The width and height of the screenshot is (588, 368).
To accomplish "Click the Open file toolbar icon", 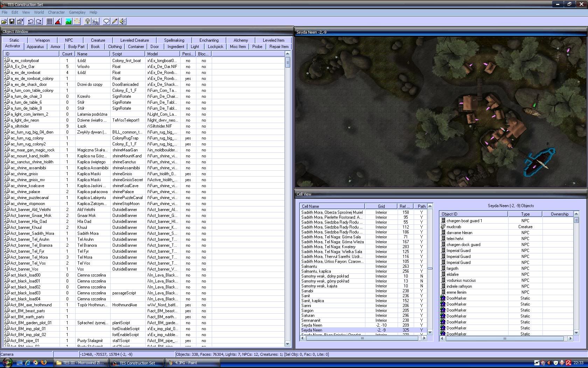I will [4, 21].
